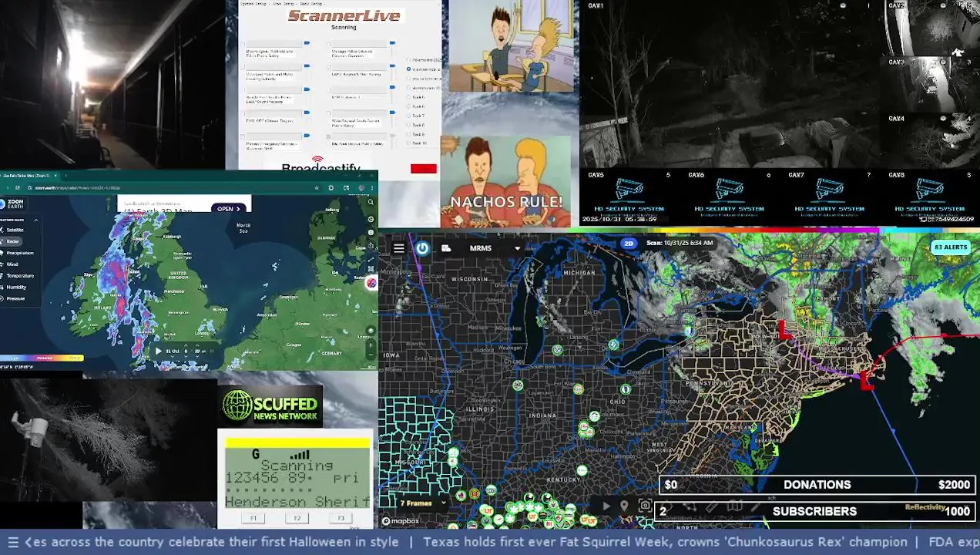Open the 83 Alerts badge

tap(950, 247)
